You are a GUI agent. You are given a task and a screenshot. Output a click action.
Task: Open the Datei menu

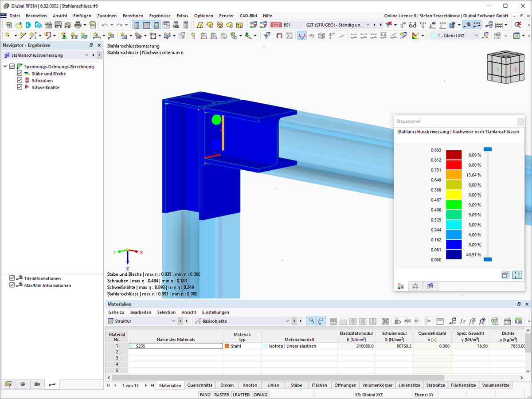(x=15, y=16)
